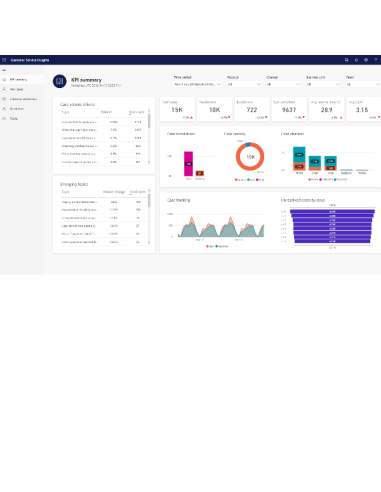
Task: Go to the Customer satisfaction page
Action: tap(23, 99)
